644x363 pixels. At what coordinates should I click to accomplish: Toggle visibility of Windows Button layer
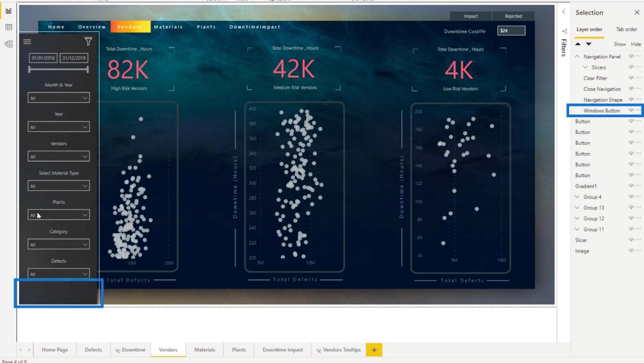coord(631,110)
